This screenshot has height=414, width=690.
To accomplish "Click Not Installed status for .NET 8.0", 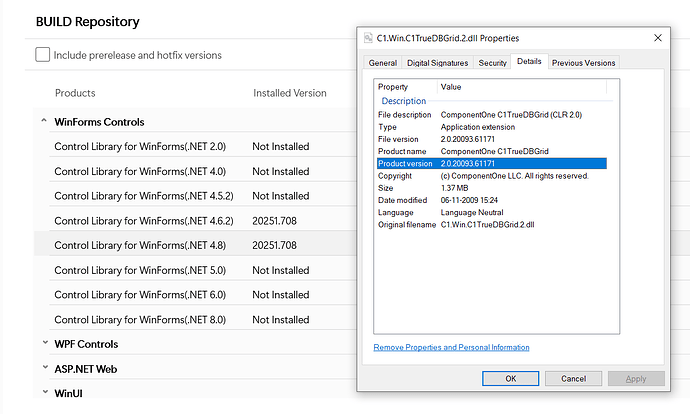I will pyautogui.click(x=281, y=319).
